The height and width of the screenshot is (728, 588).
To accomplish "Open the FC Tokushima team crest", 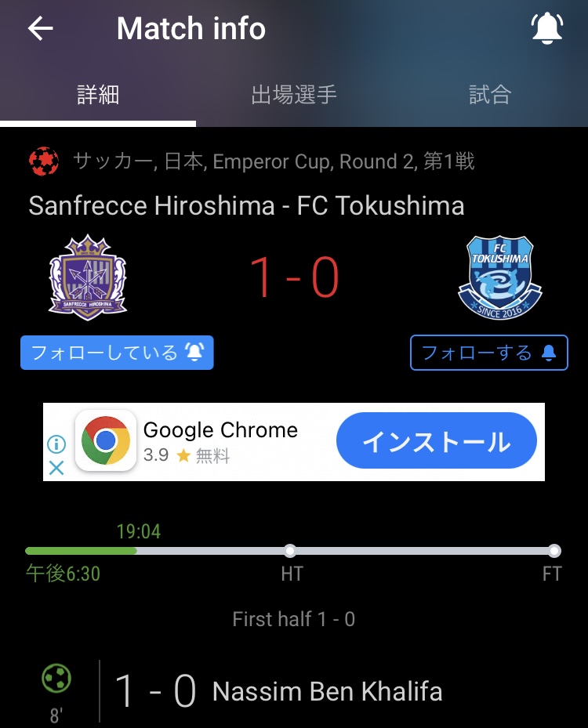I will click(x=499, y=277).
